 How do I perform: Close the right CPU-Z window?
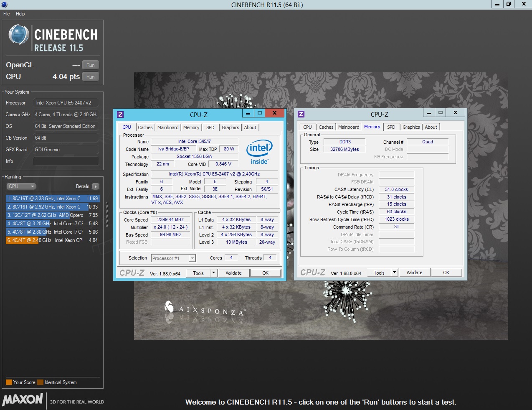pyautogui.click(x=455, y=113)
